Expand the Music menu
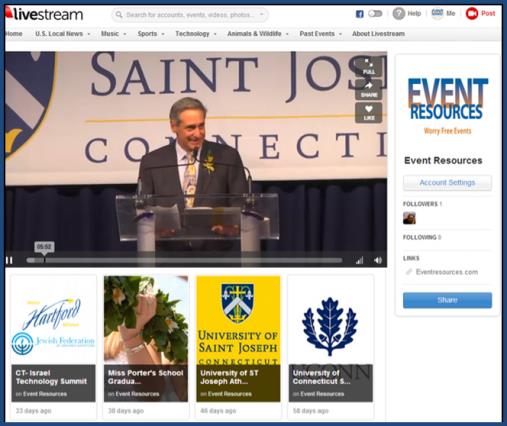 113,34
